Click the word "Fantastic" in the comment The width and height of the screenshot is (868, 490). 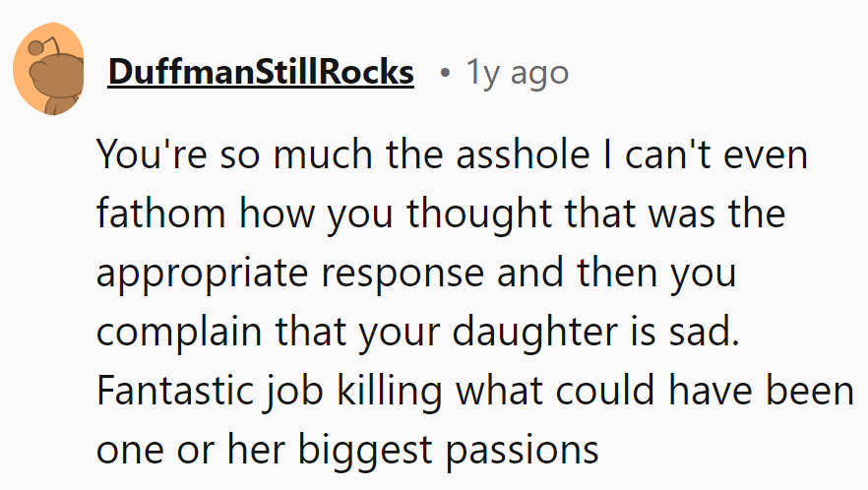coord(173,391)
